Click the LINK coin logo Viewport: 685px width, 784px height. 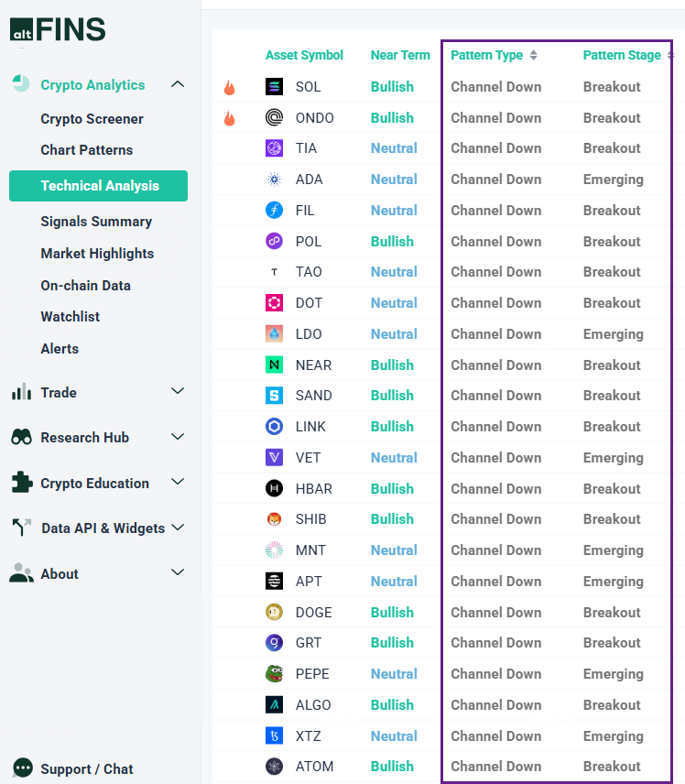(274, 426)
